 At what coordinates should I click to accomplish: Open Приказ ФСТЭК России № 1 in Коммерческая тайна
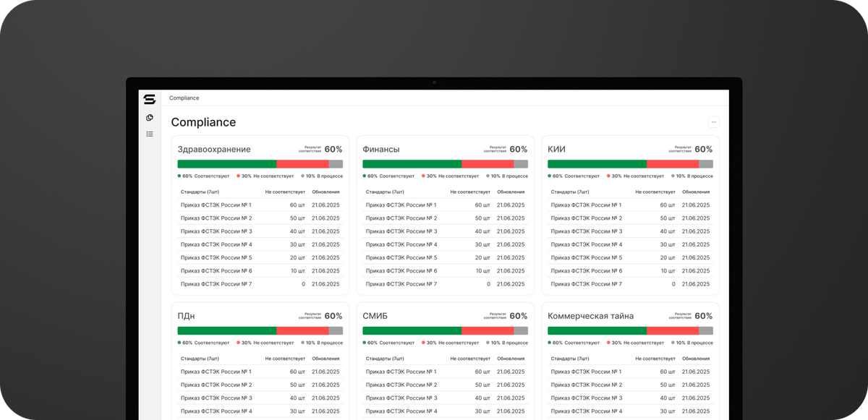tap(587, 372)
